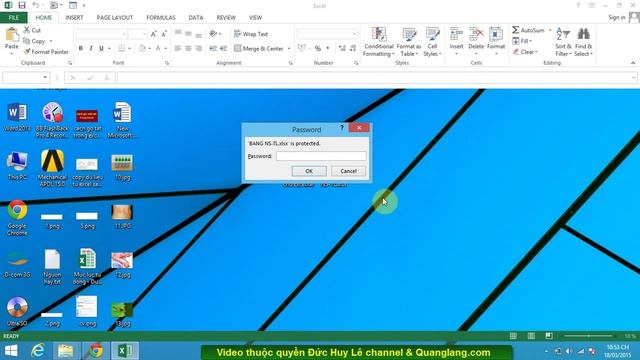Click Cancel in the Password dialog
Viewport: 640px width, 360px height.
(348, 171)
